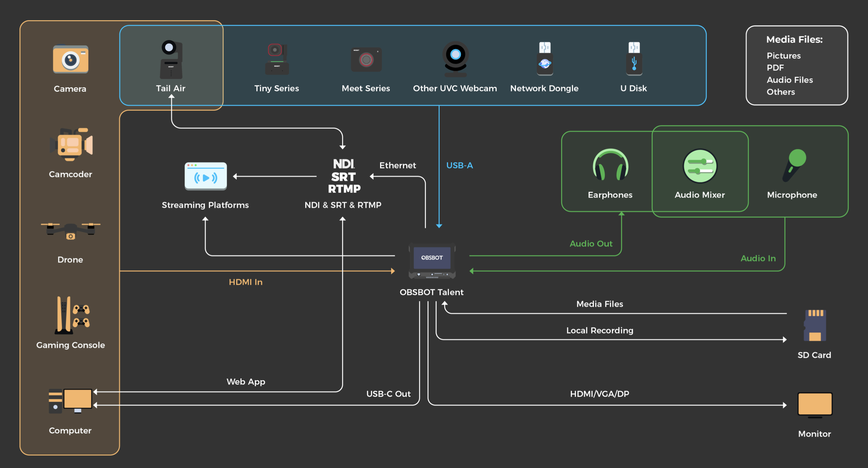Click the Earphones headphone icon
Screen dimensions: 868x468
click(610, 165)
